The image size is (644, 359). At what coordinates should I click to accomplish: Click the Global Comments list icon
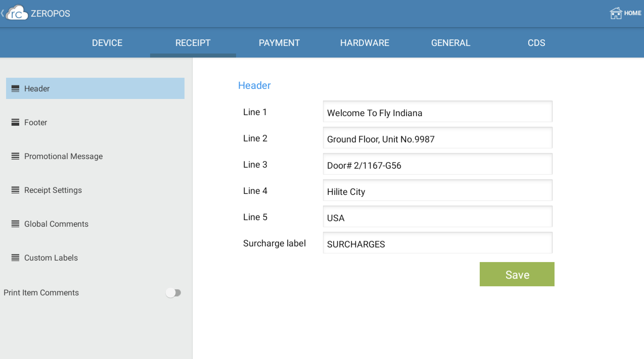tap(15, 224)
